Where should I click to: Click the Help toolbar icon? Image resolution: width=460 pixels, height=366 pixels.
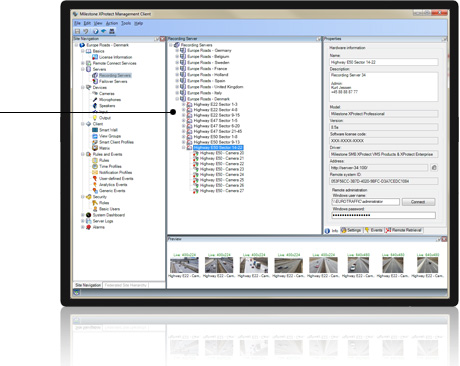tap(96, 31)
